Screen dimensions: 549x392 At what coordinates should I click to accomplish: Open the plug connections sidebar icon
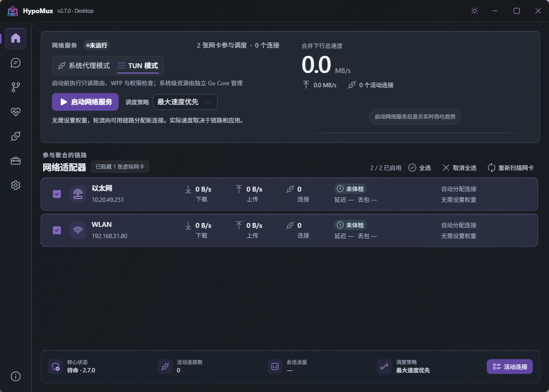point(16,136)
